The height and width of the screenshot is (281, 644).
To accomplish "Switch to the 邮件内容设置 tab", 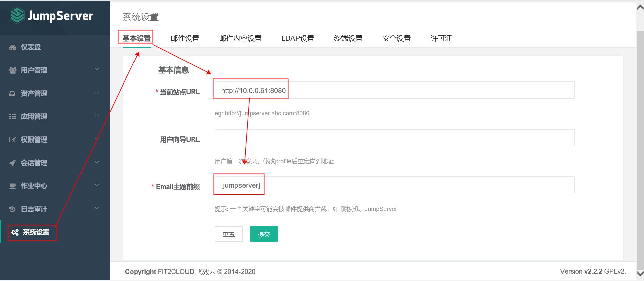I will (x=240, y=38).
